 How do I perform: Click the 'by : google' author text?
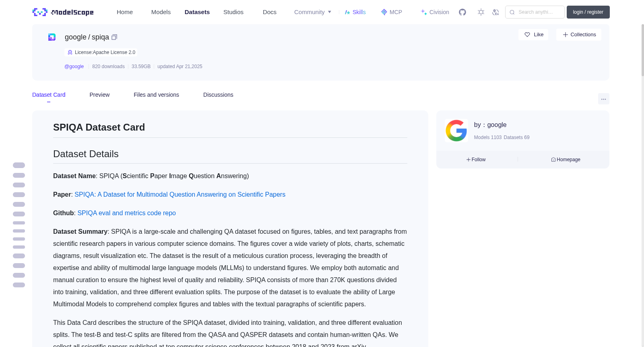click(x=490, y=125)
